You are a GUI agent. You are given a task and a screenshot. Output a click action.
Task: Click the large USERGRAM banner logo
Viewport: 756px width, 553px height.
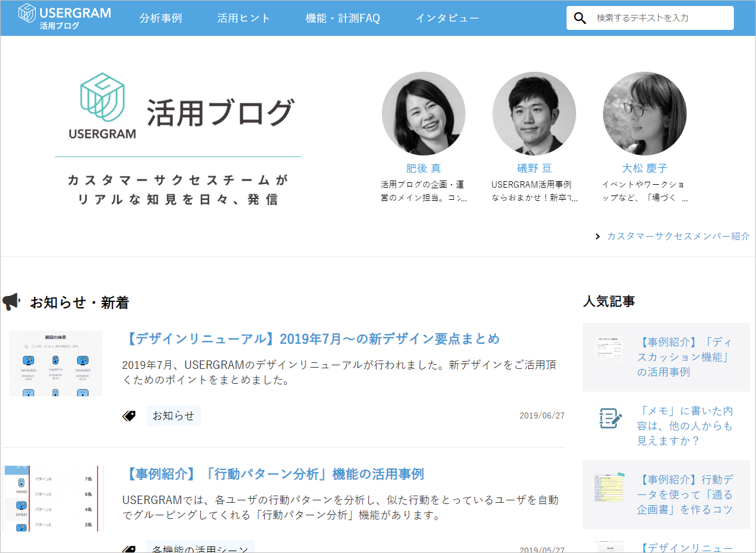[102, 106]
